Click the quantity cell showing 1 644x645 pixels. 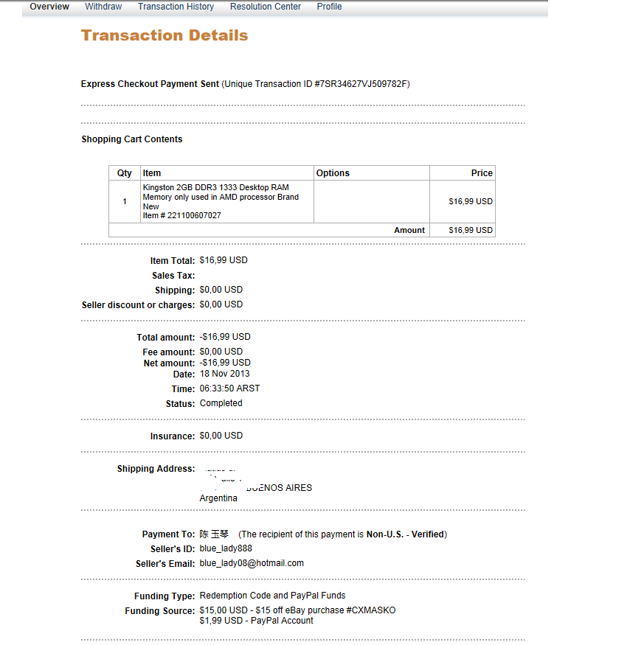(x=125, y=201)
